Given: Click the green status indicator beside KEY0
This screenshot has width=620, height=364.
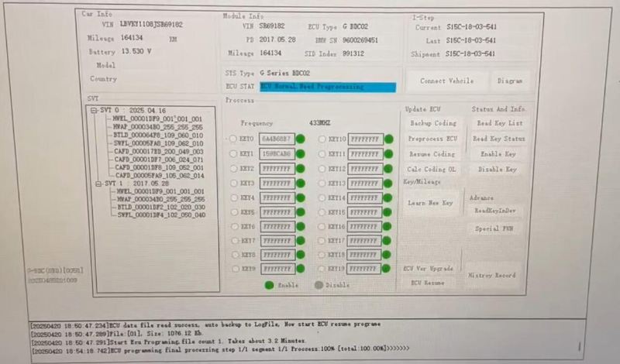Looking at the screenshot, I should (x=299, y=139).
